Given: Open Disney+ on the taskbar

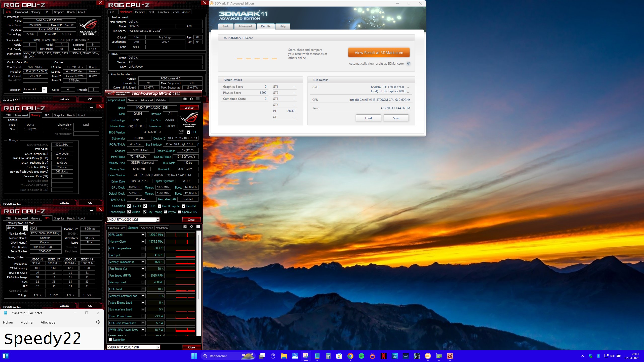Looking at the screenshot, I should coord(406,356).
